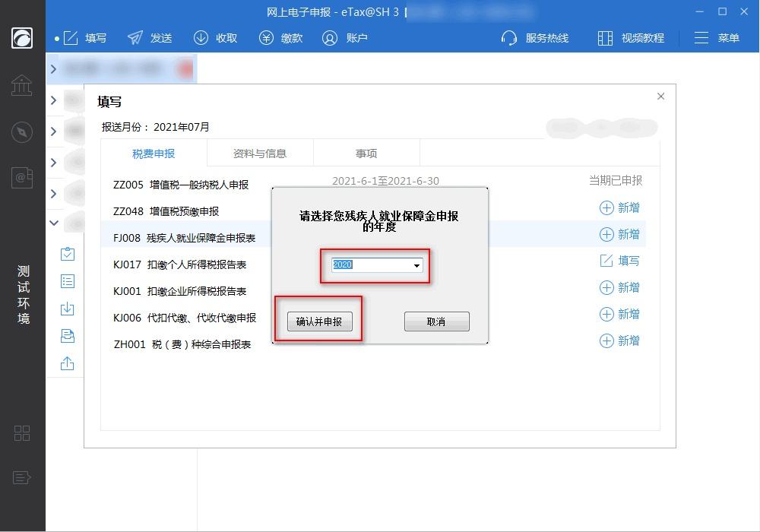Click the bank building sidebar icon
Screen dimensions: 760x532
22,85
